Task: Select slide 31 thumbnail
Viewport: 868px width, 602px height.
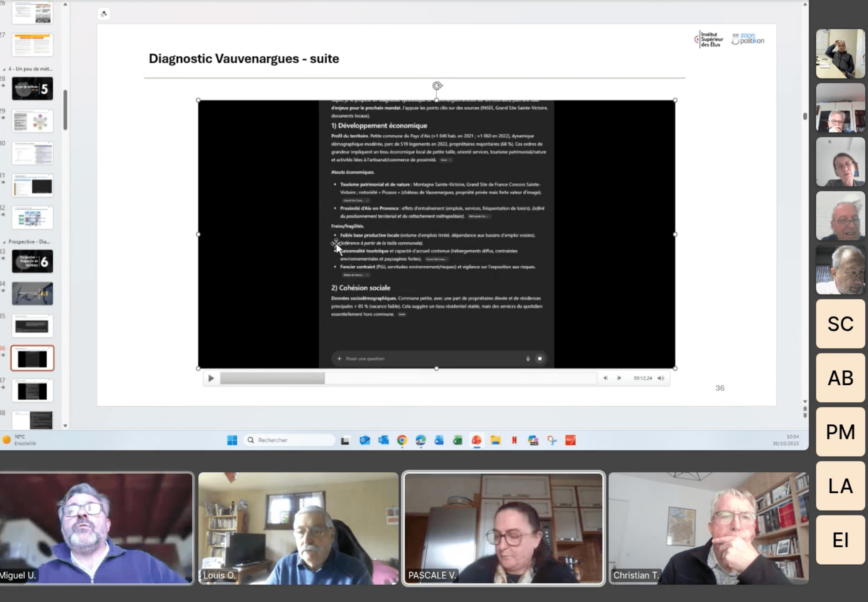Action: [32, 185]
